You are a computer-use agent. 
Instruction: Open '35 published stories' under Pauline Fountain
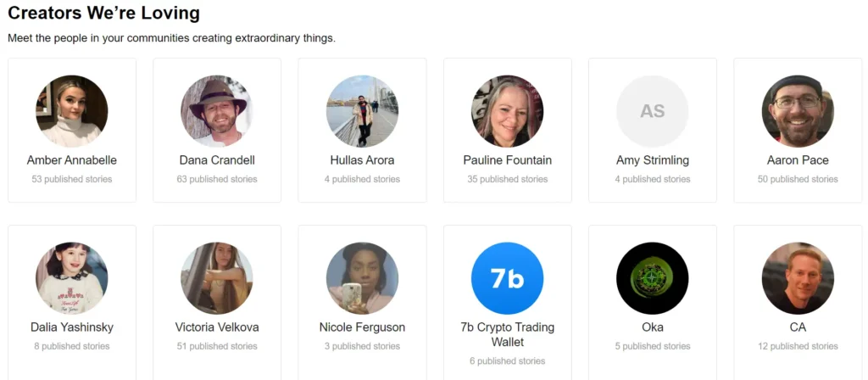[x=507, y=180]
